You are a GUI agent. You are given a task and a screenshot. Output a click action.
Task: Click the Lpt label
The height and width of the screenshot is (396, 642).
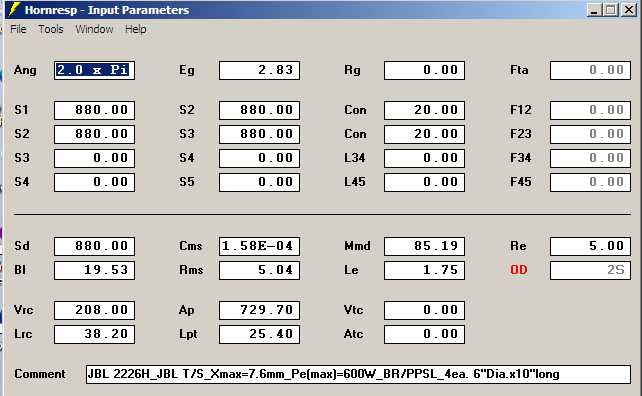pos(188,335)
